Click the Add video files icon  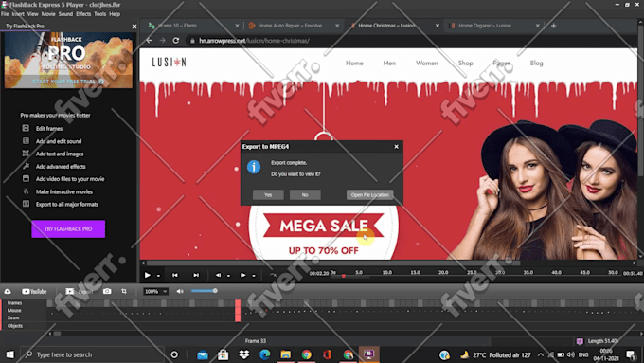pyautogui.click(x=26, y=178)
